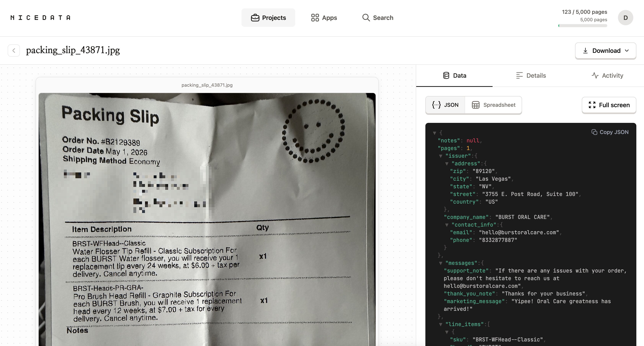Click the download arrow icon

tap(585, 51)
